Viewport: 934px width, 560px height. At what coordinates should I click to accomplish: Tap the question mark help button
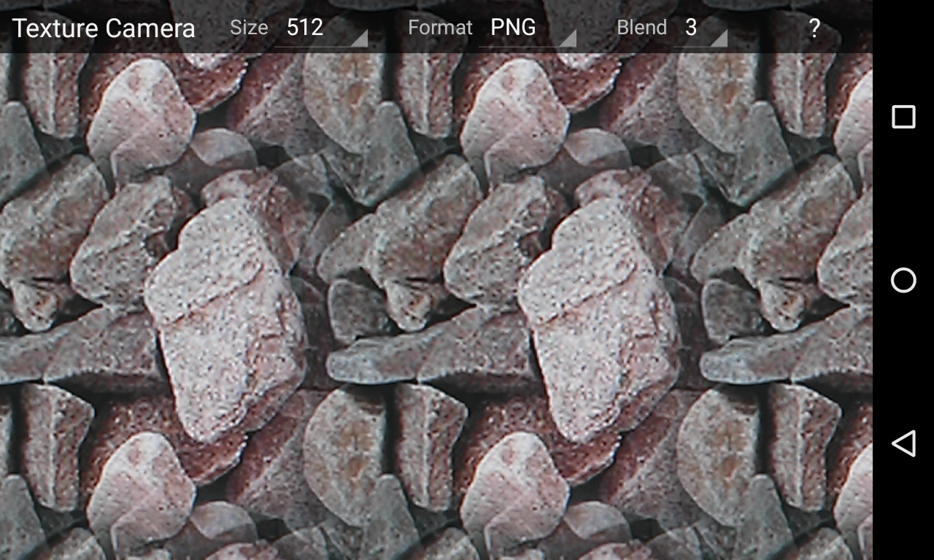pos(814,28)
